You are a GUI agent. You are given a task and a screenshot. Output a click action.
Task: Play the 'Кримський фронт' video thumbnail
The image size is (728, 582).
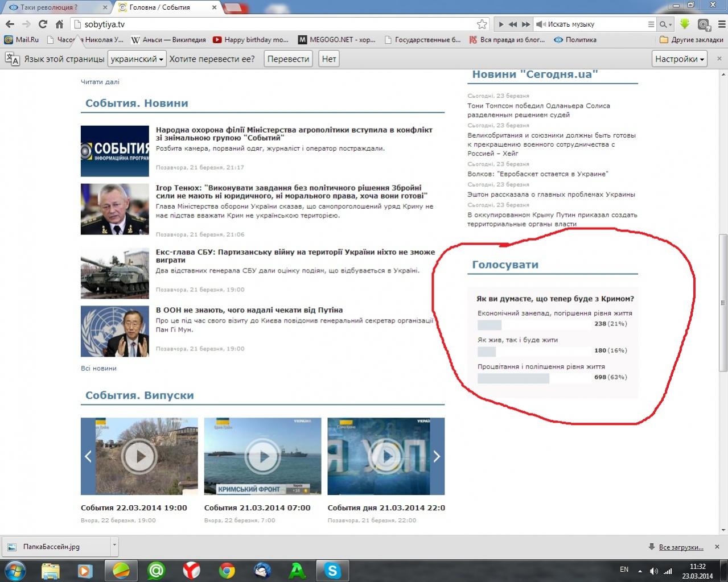point(262,456)
